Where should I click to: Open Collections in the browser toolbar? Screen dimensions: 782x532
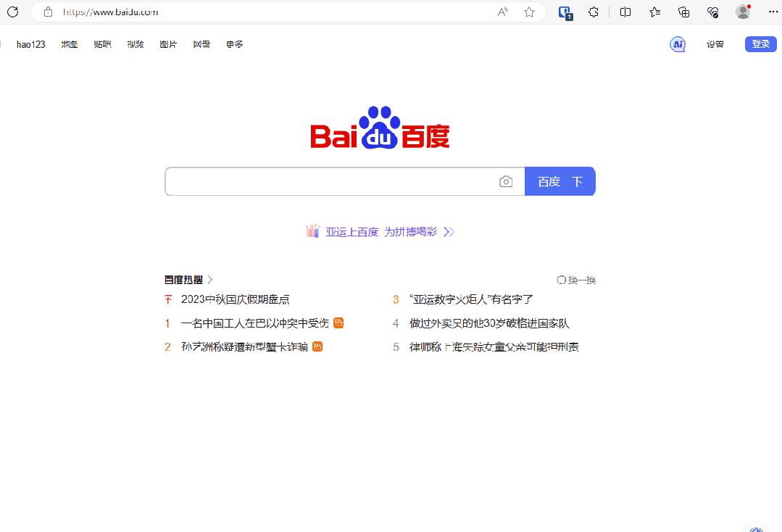pos(683,12)
